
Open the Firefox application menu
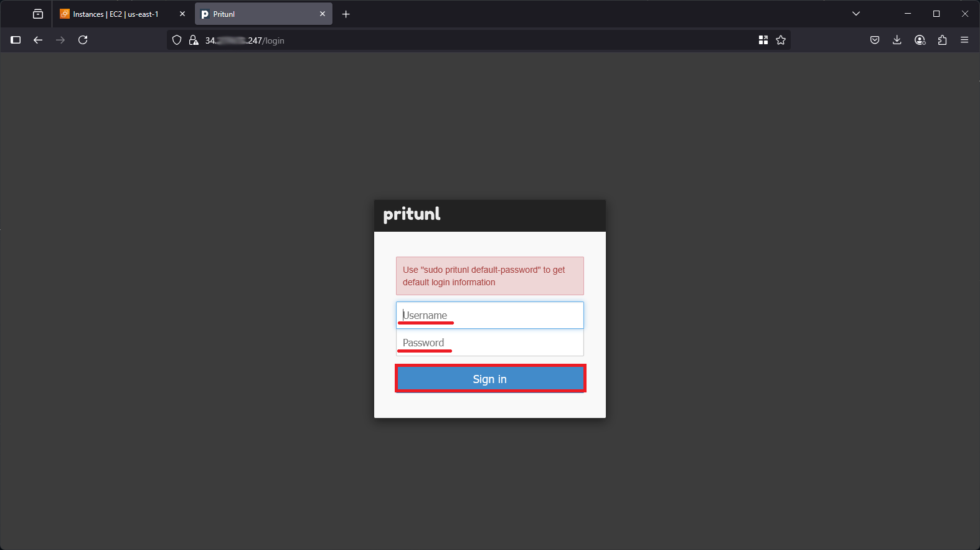coord(964,40)
